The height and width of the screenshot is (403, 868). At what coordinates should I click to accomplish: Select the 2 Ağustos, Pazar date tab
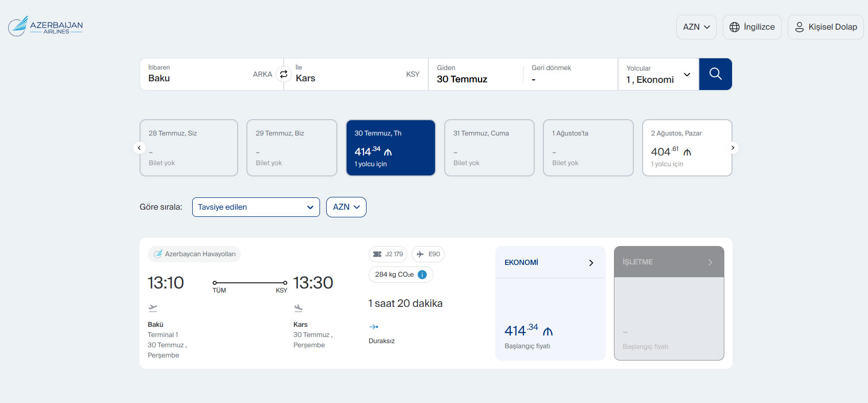click(x=687, y=148)
